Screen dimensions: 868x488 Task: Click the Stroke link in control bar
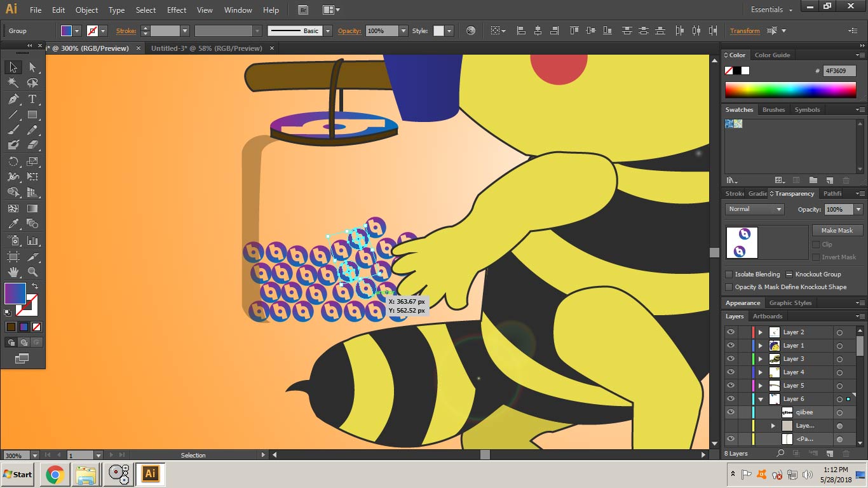(x=126, y=30)
